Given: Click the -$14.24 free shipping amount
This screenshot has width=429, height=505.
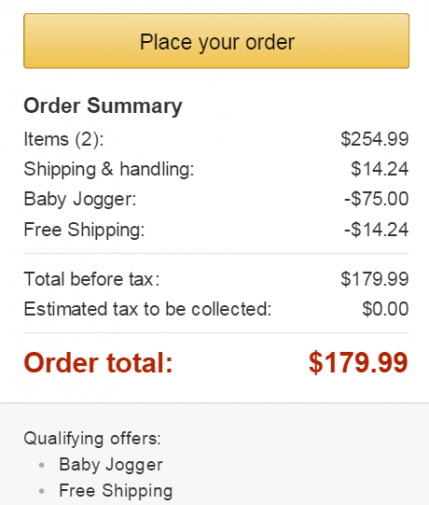Looking at the screenshot, I should point(377,229).
